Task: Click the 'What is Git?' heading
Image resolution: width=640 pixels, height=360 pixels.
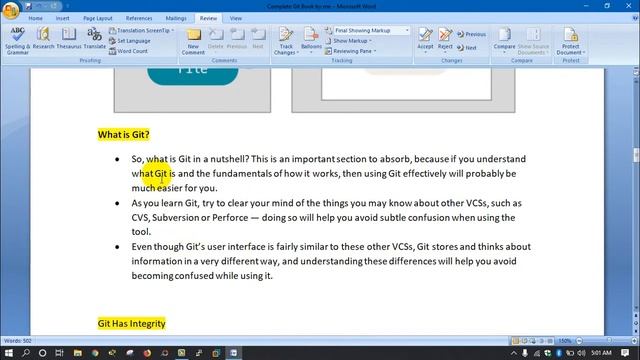Action: pos(123,135)
